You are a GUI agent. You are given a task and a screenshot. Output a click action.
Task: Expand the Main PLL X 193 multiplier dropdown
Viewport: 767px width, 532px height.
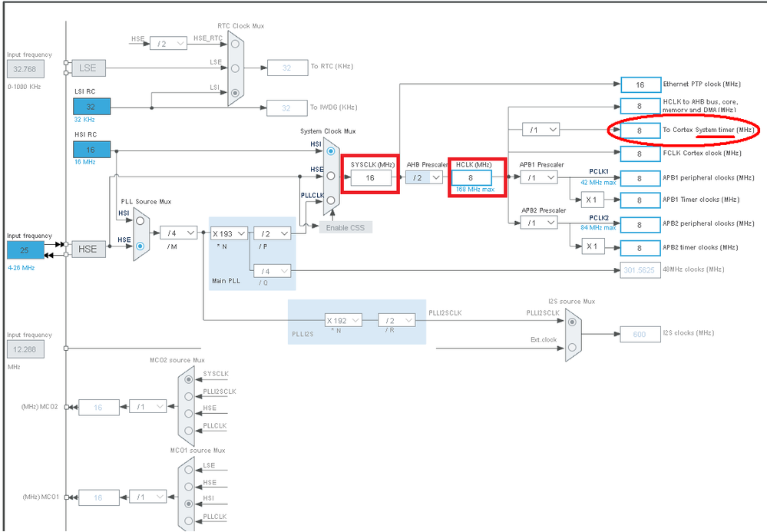point(229,233)
